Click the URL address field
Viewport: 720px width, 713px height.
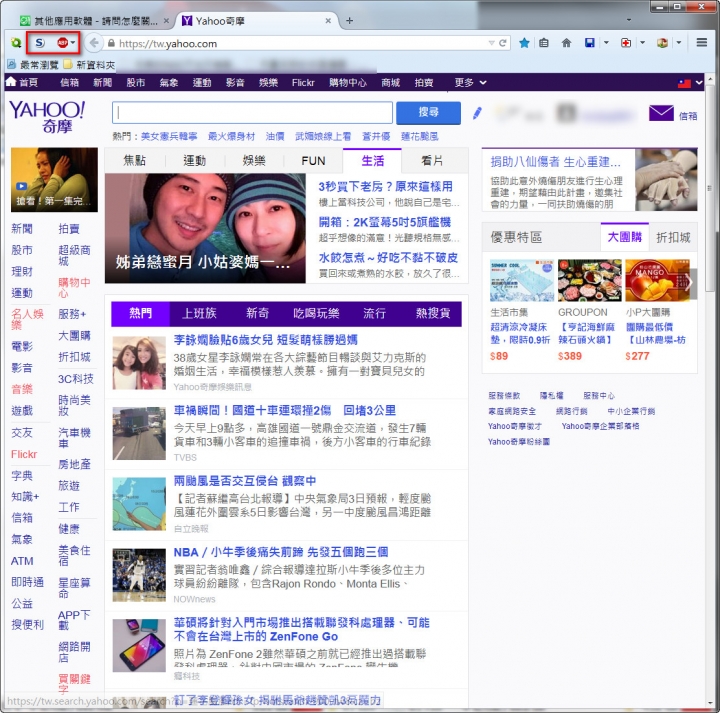pos(301,44)
